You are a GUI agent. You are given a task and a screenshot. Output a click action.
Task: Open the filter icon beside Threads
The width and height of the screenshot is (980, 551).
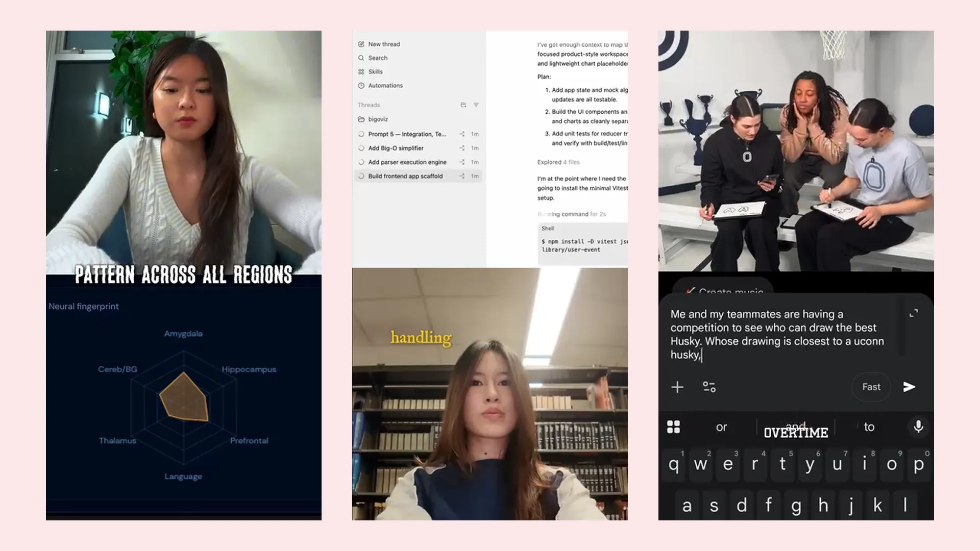click(x=476, y=105)
